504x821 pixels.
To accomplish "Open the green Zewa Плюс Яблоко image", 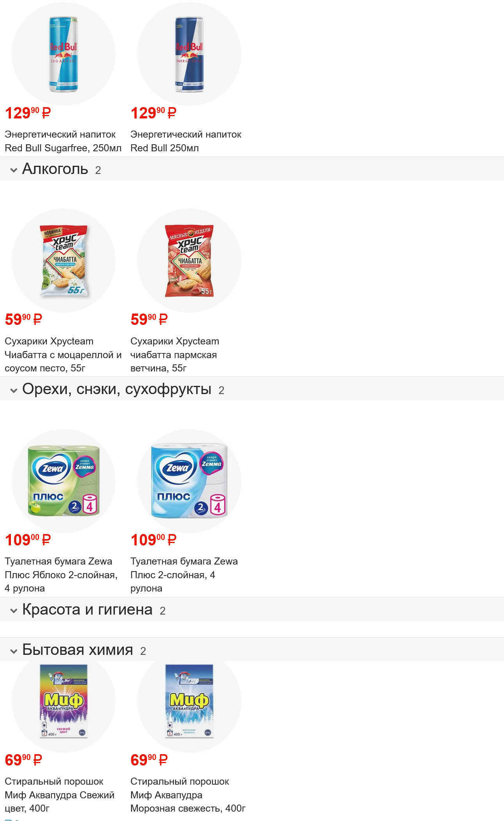I will tap(64, 481).
